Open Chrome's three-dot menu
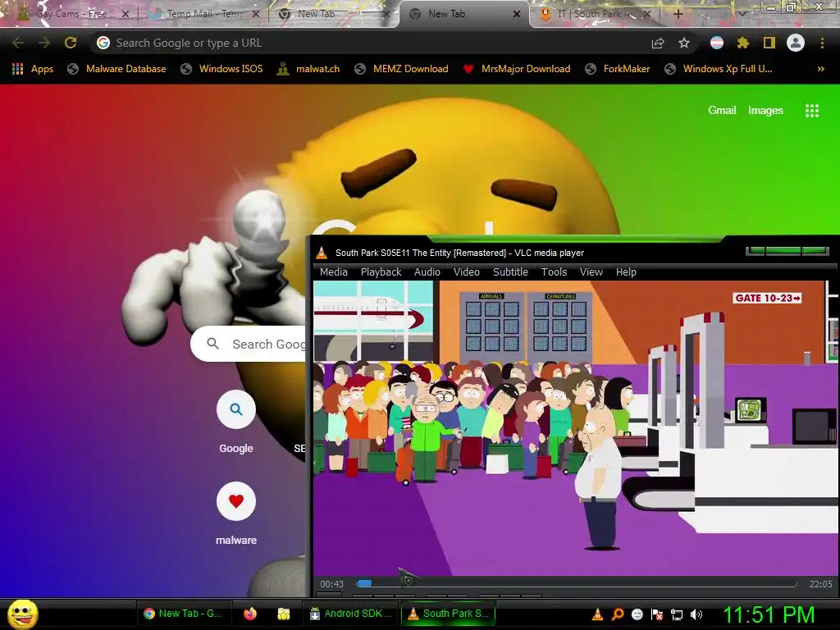The image size is (840, 630). pyautogui.click(x=822, y=43)
